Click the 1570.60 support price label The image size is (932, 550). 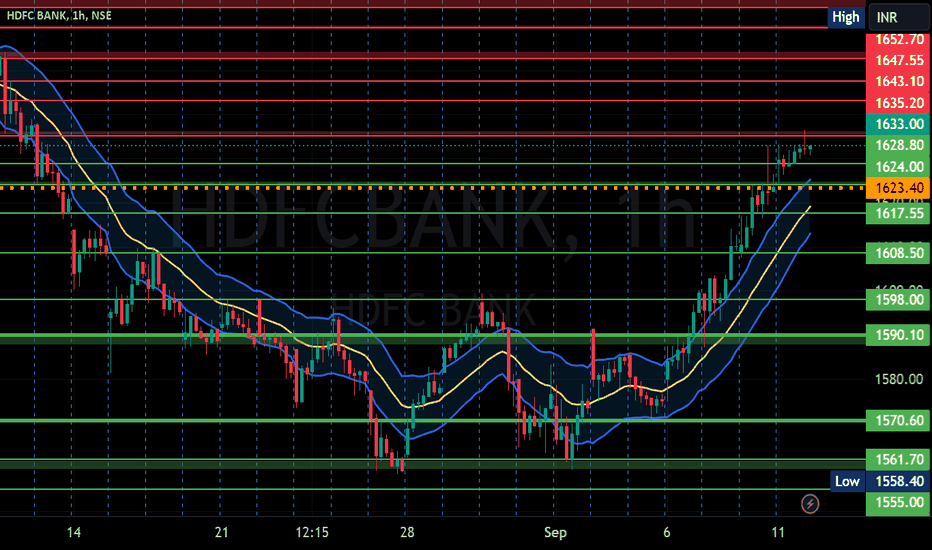[x=899, y=421]
